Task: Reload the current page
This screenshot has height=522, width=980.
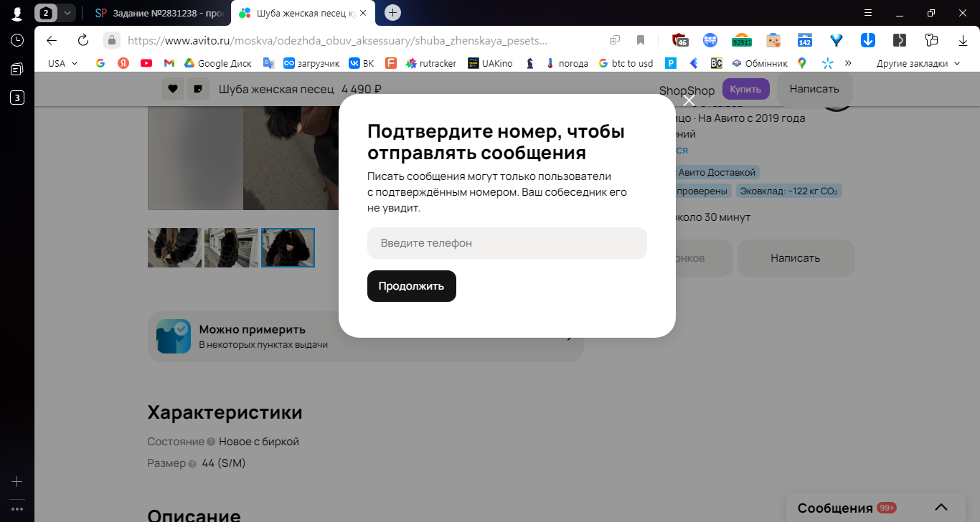Action: pos(83,40)
